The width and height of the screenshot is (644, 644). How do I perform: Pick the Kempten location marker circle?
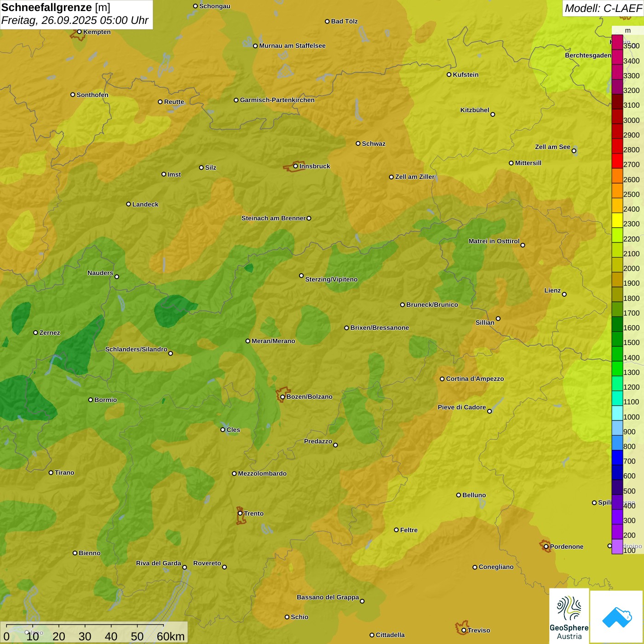tap(79, 32)
